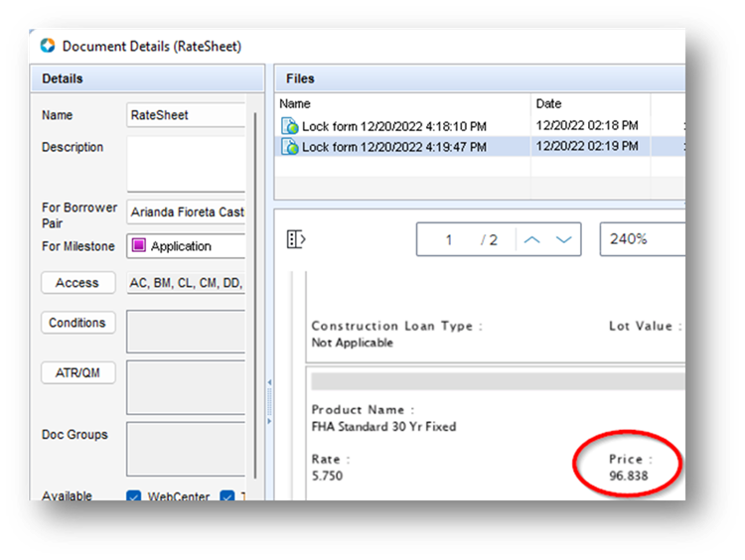Toggle the WebCenter checkbox
745x560 pixels.
coord(133,495)
